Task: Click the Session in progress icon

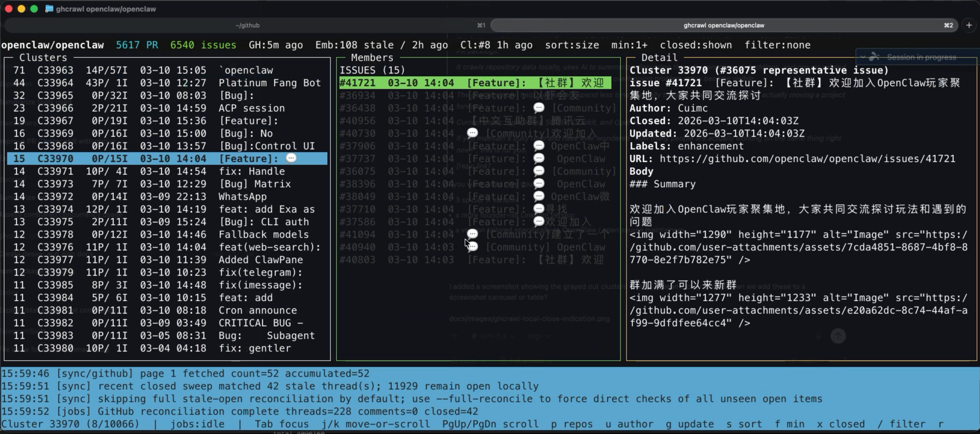Action: 874,57
